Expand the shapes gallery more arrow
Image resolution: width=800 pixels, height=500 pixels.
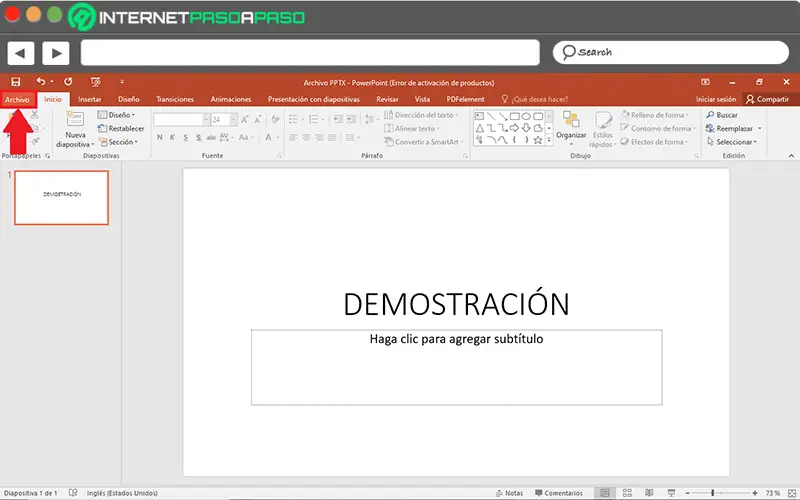coord(549,141)
